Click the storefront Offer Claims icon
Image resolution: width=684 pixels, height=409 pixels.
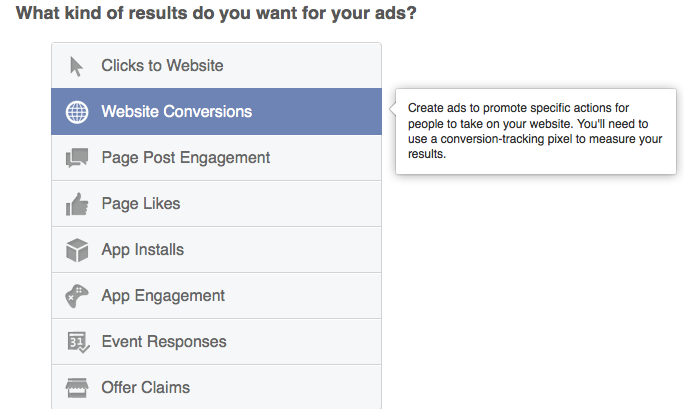pos(77,388)
